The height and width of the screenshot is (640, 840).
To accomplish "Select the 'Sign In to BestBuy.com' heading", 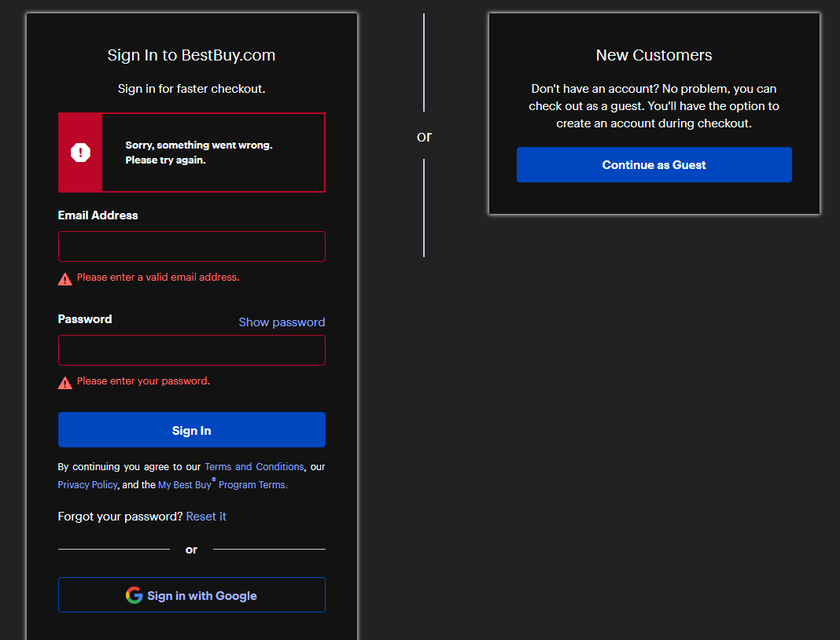I will coord(191,55).
